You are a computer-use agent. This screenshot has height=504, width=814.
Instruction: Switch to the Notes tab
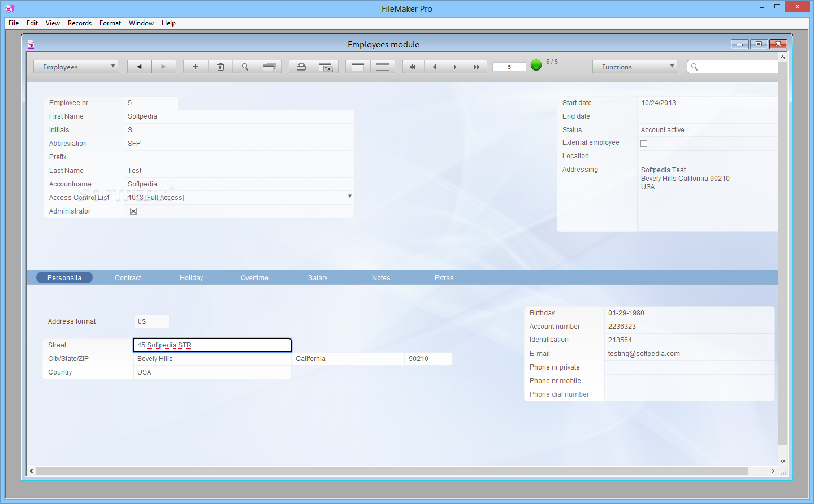[x=381, y=277]
